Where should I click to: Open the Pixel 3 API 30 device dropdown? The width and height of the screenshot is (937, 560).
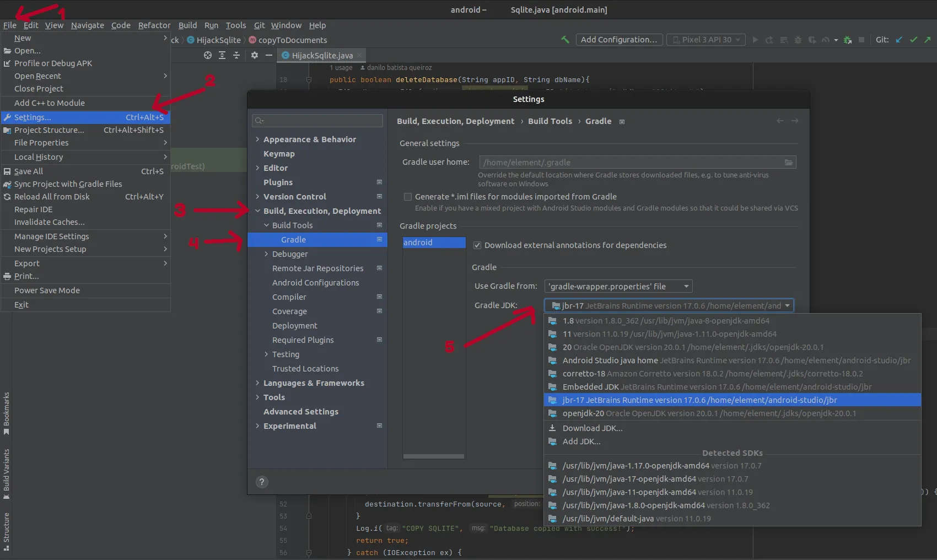(706, 40)
